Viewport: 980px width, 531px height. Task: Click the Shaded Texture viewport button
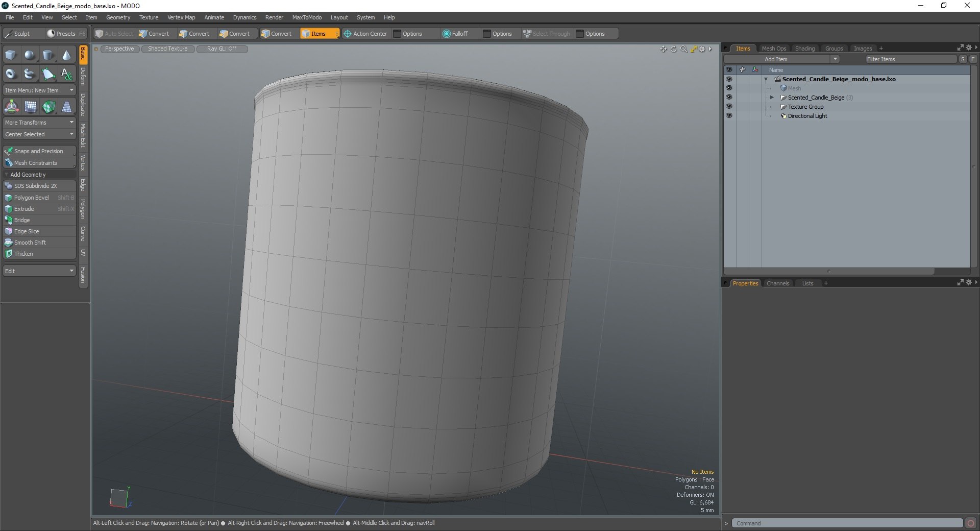pyautogui.click(x=168, y=49)
